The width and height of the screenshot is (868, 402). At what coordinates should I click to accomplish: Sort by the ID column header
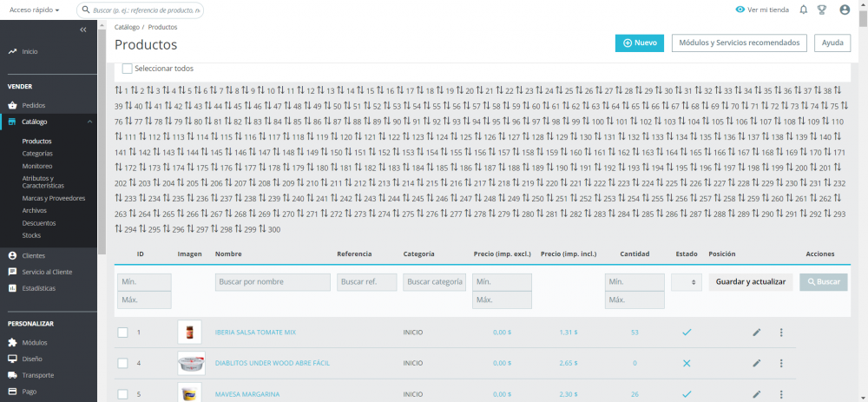pyautogui.click(x=141, y=254)
